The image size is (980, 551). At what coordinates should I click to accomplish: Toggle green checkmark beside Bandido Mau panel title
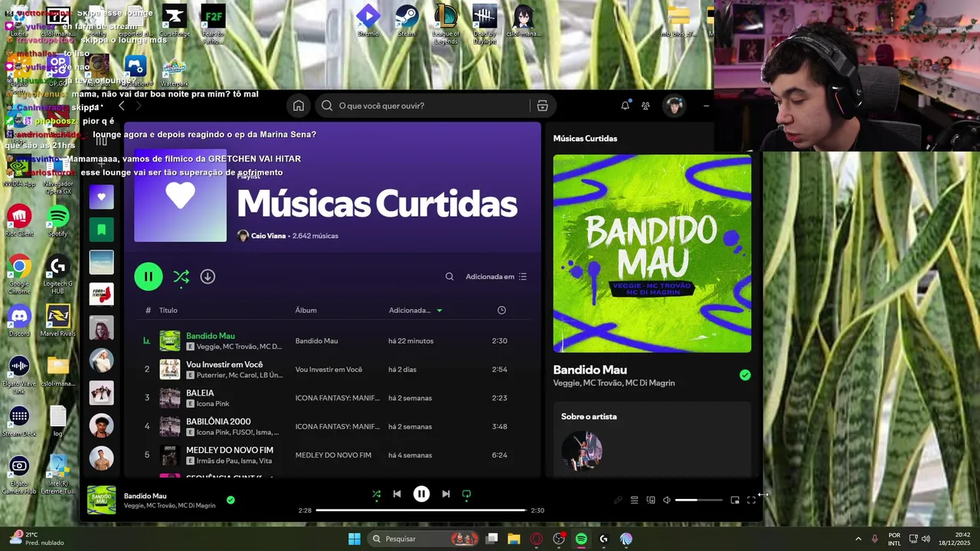click(745, 375)
